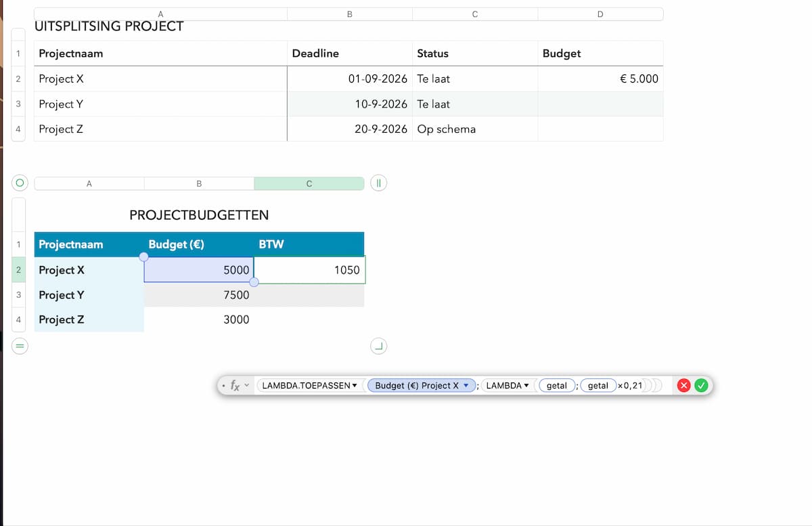
Task: Select the getal token multiplied by 0,21
Action: click(597, 386)
